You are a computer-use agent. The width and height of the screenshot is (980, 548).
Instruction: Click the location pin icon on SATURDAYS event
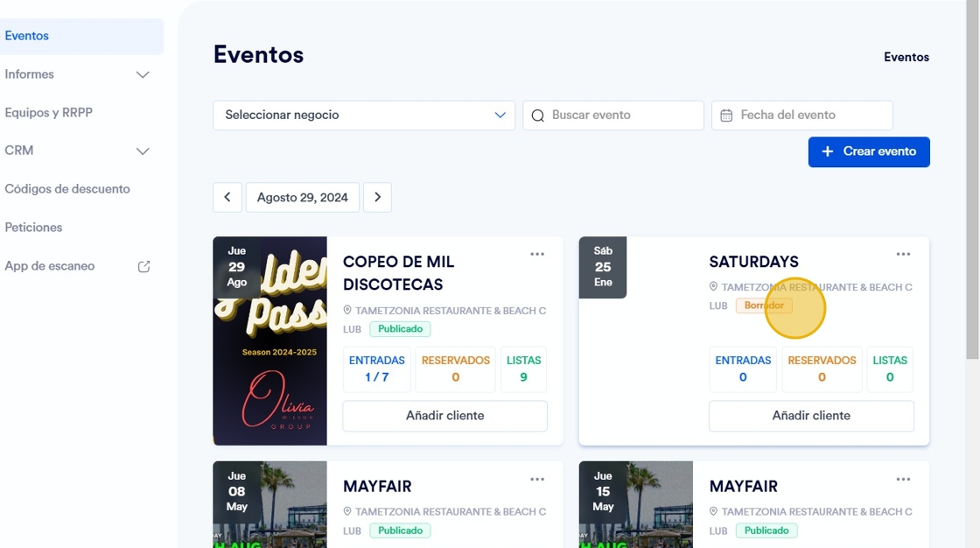714,286
